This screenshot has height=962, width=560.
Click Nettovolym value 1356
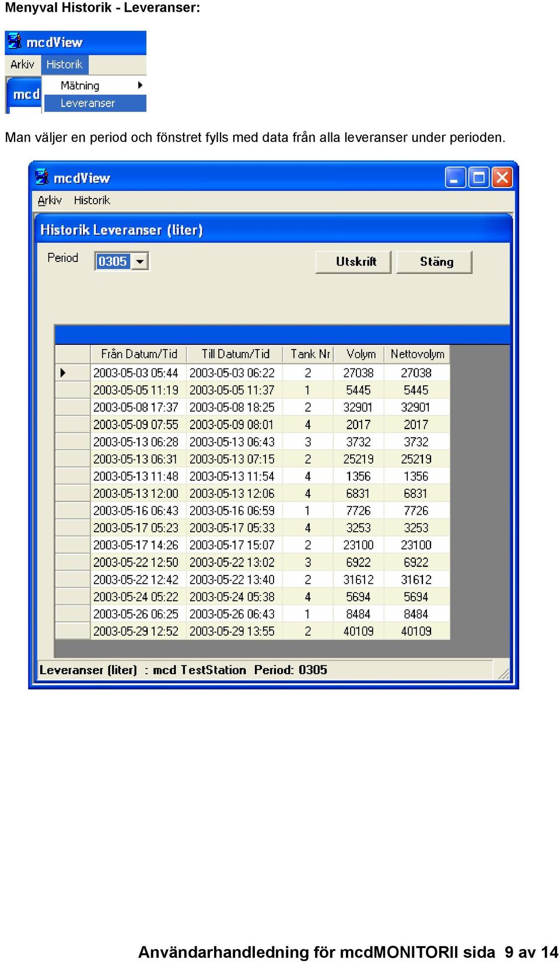(x=417, y=476)
